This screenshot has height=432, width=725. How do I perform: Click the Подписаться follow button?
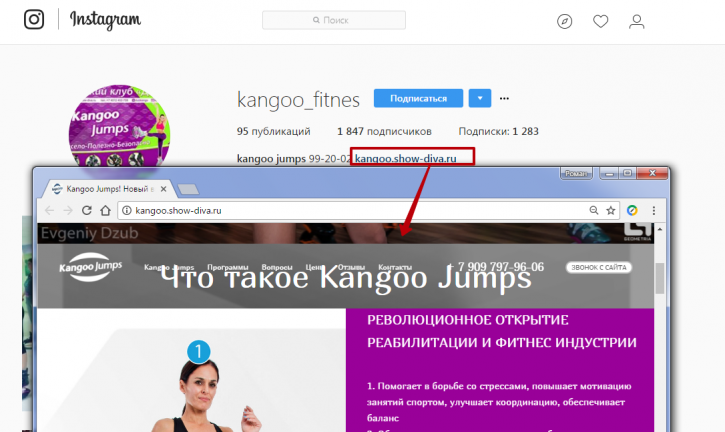(x=418, y=98)
